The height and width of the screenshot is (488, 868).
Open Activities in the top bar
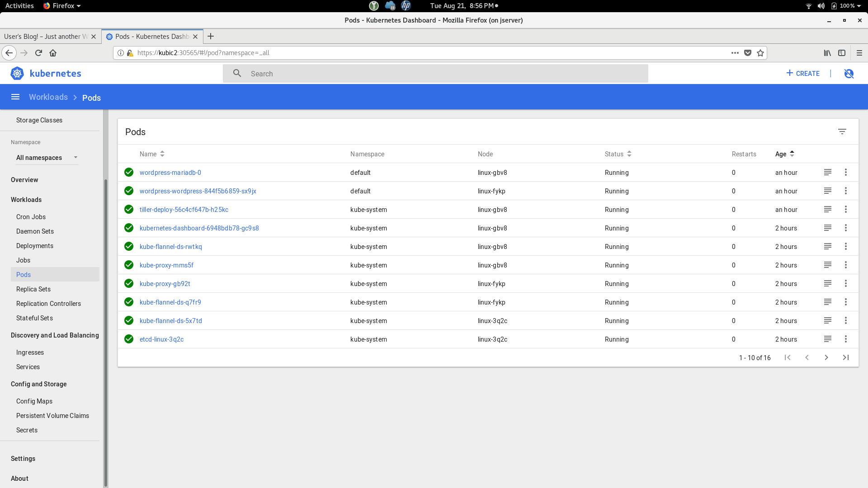tap(19, 6)
